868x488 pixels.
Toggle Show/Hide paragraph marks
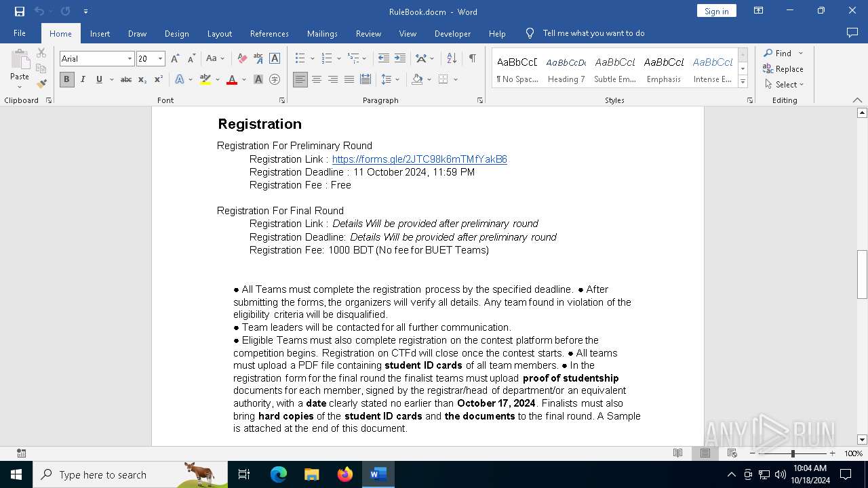tap(472, 59)
